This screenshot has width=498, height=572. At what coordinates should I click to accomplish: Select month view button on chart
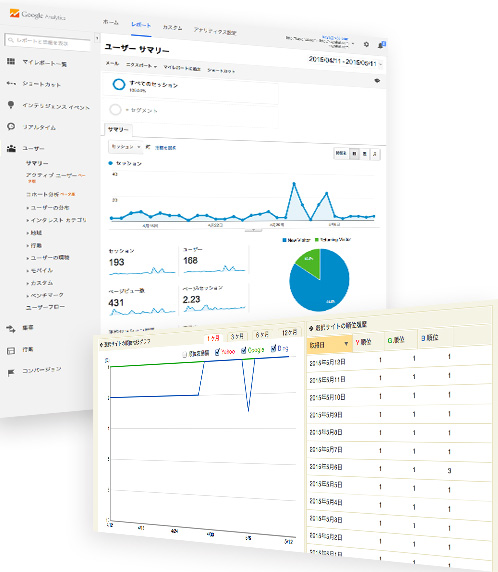click(375, 155)
